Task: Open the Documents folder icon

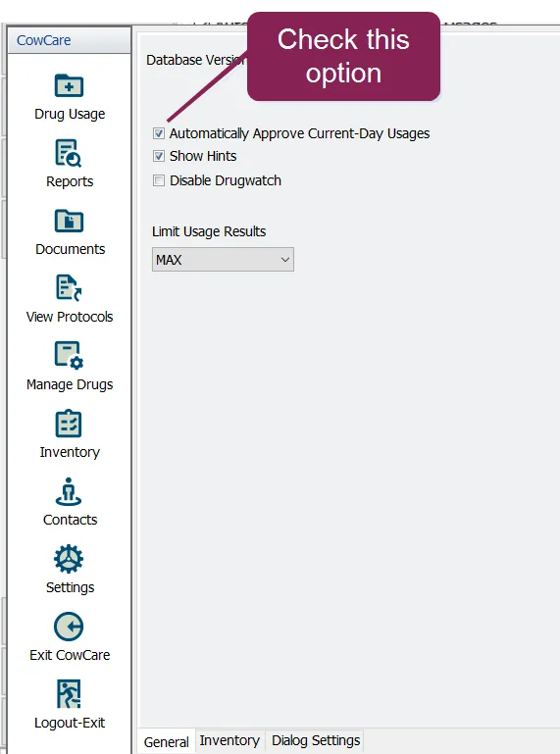Action: [69, 221]
